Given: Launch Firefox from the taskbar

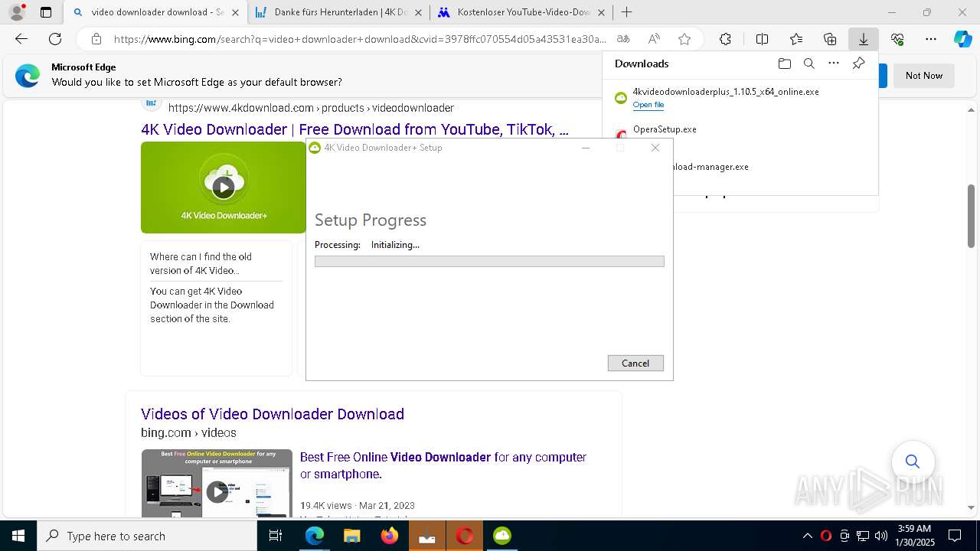Looking at the screenshot, I should [390, 536].
